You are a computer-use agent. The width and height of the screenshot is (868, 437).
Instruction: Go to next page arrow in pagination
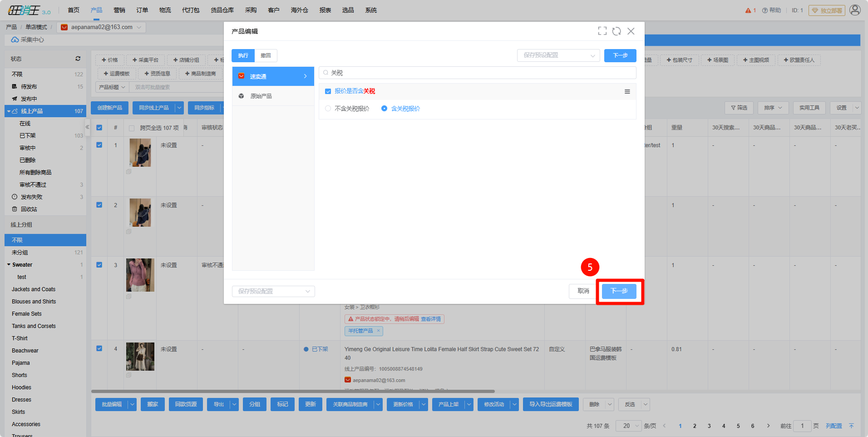tap(768, 426)
